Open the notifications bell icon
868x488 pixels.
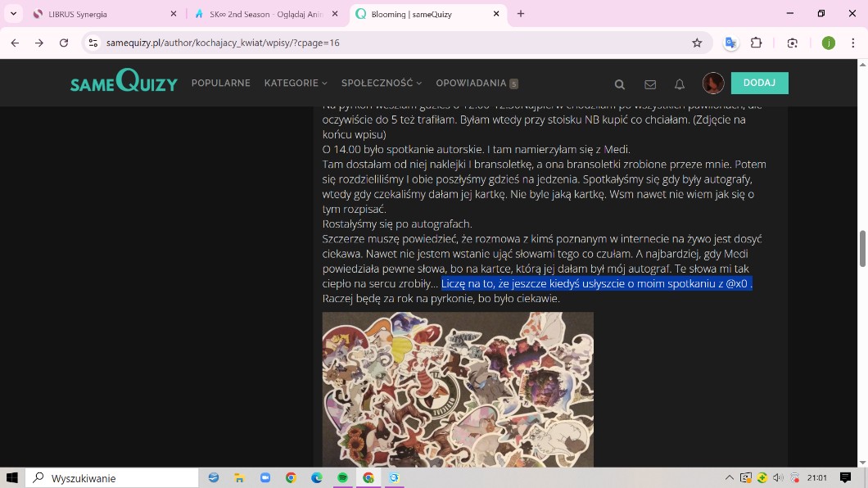click(680, 84)
